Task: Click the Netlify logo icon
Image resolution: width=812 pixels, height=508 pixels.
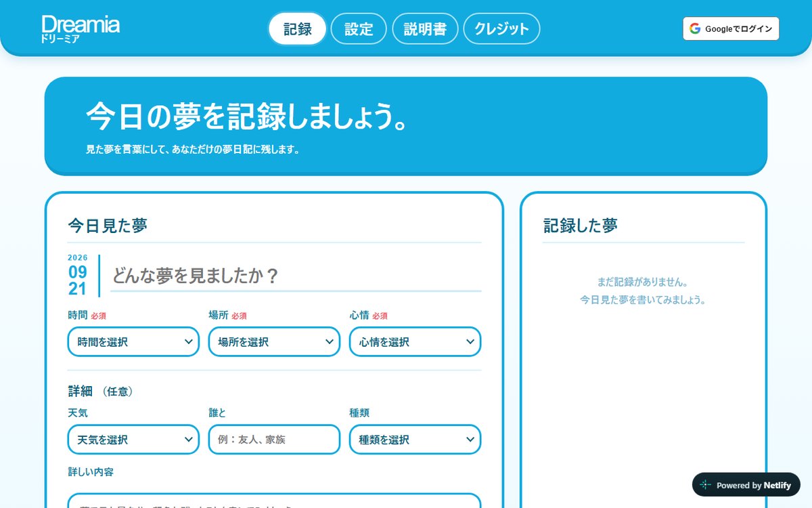Action: pyautogui.click(x=706, y=485)
